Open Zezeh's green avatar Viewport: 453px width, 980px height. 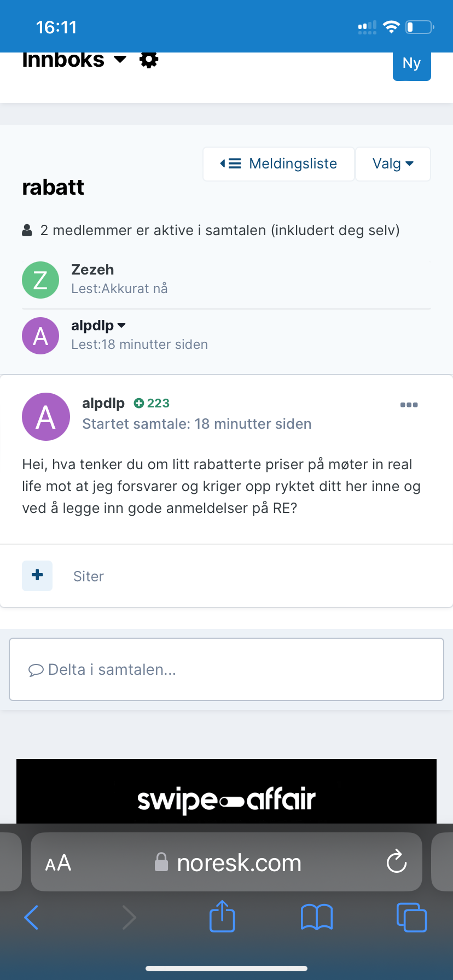click(40, 279)
